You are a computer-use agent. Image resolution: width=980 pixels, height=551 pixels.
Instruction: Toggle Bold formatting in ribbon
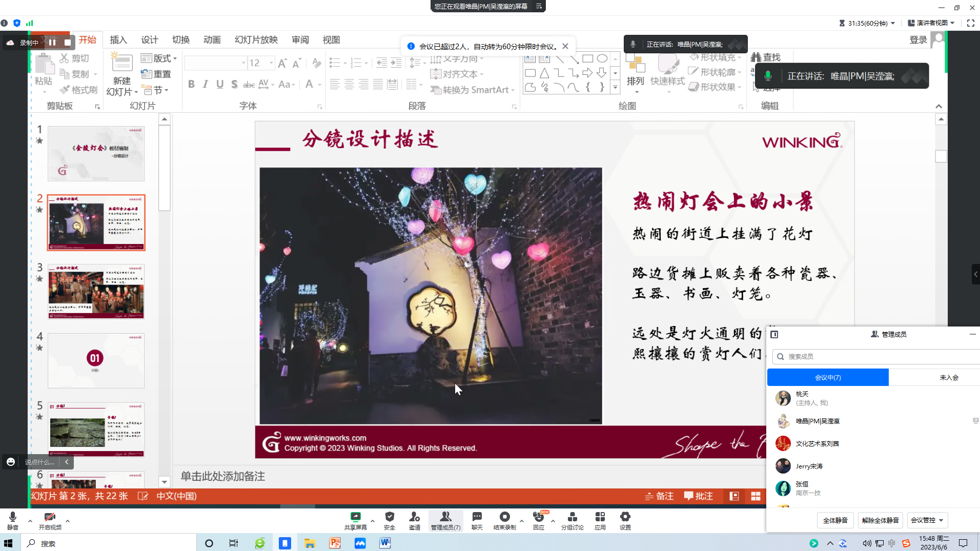point(191,84)
